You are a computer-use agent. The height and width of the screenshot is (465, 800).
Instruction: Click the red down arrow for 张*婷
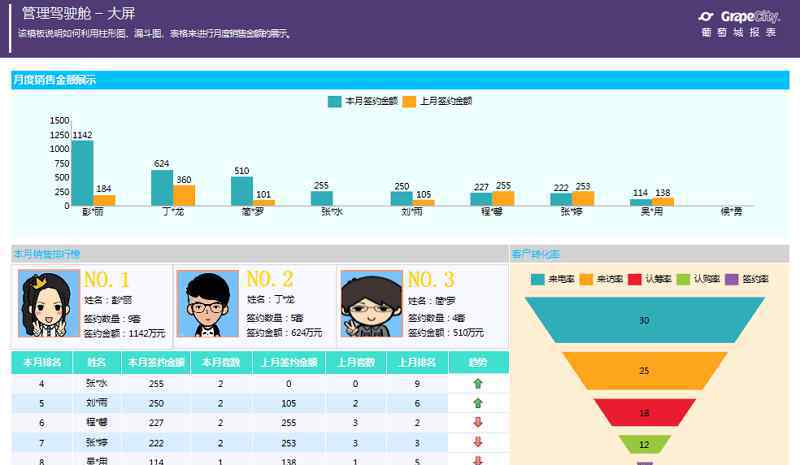pos(477,442)
